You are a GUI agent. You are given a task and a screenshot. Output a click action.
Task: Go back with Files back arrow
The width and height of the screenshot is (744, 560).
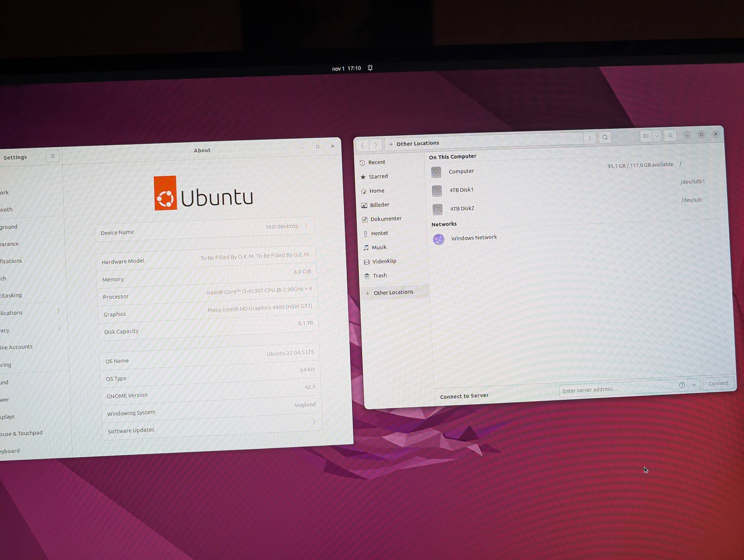click(x=362, y=145)
